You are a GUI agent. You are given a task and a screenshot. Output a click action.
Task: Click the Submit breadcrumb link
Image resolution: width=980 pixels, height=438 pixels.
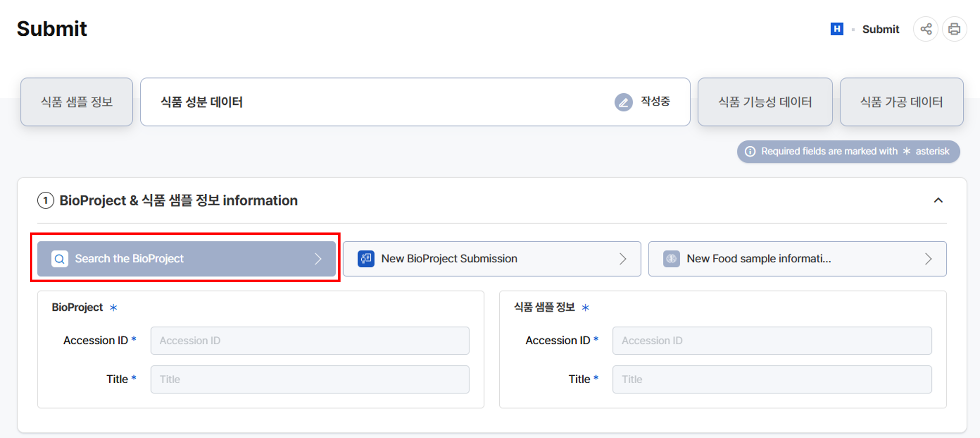click(881, 29)
